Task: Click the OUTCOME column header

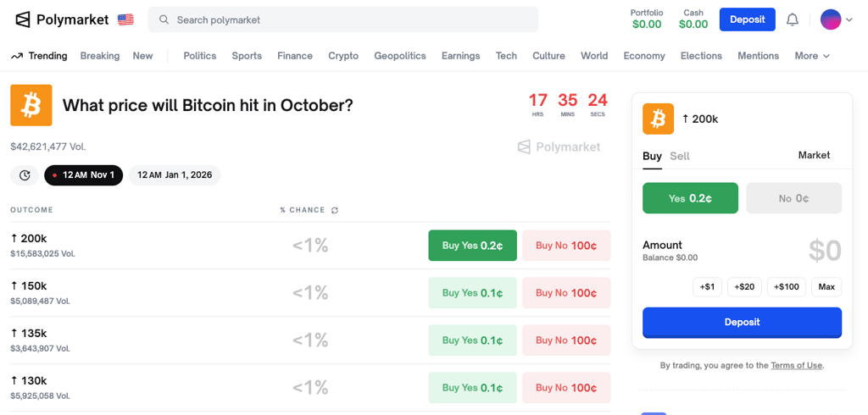Action: 31,210
